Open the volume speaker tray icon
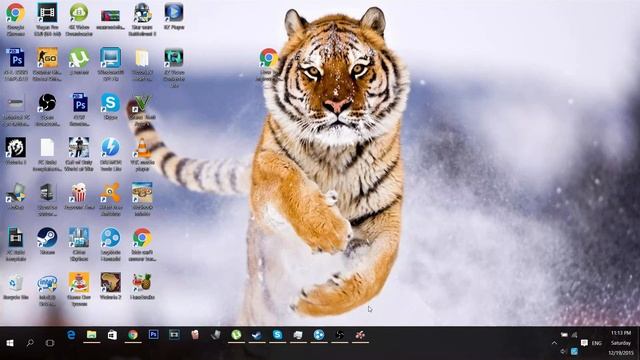The width and height of the screenshot is (640, 360). click(564, 351)
